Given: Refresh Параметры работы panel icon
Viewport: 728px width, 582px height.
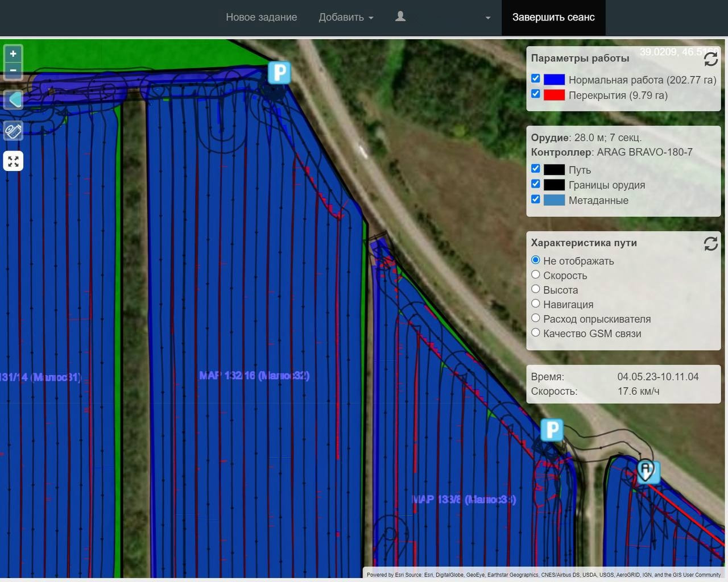Looking at the screenshot, I should click(x=710, y=59).
